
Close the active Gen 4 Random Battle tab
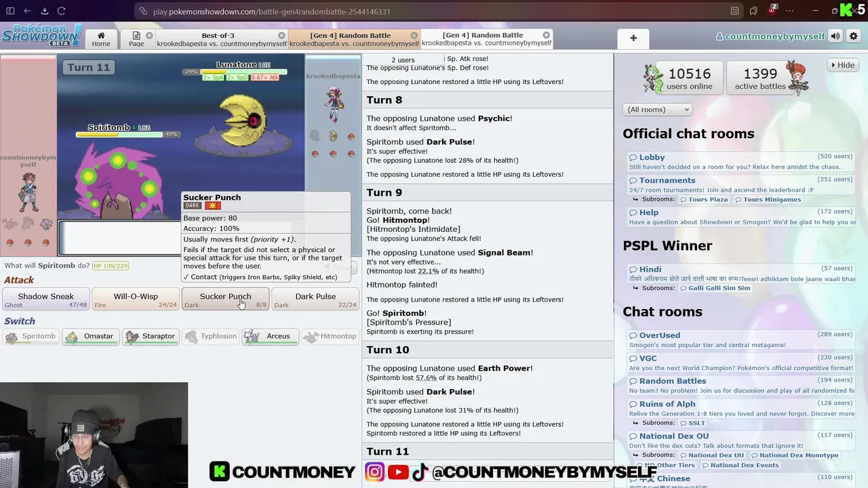pyautogui.click(x=546, y=35)
